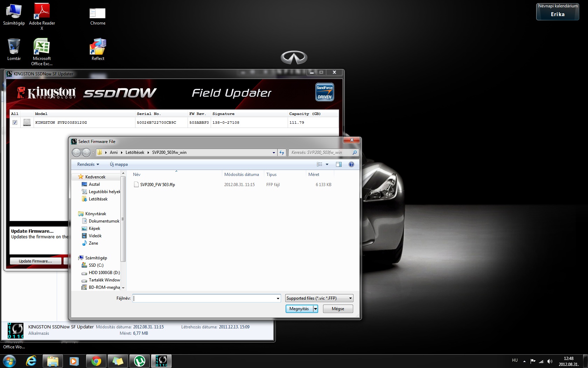Image resolution: width=588 pixels, height=368 pixels.
Task: Open the Rendezés organize menu
Action: click(x=88, y=164)
